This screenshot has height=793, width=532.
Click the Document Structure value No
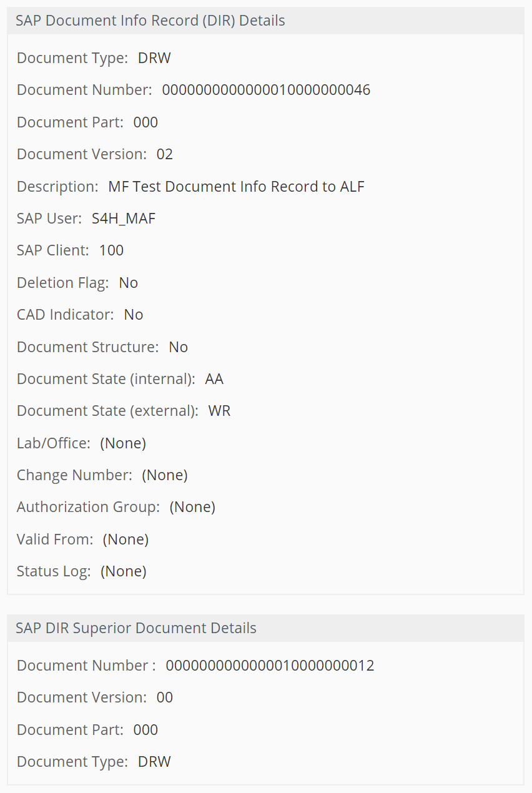click(178, 347)
